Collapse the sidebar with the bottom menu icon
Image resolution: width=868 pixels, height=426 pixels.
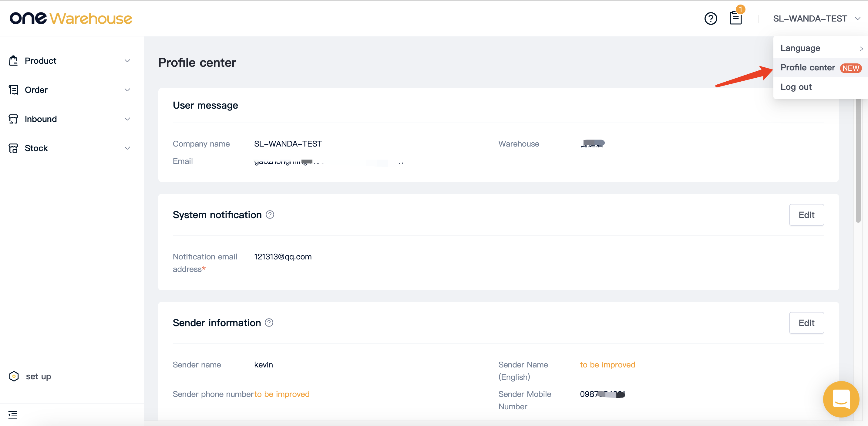tap(13, 414)
